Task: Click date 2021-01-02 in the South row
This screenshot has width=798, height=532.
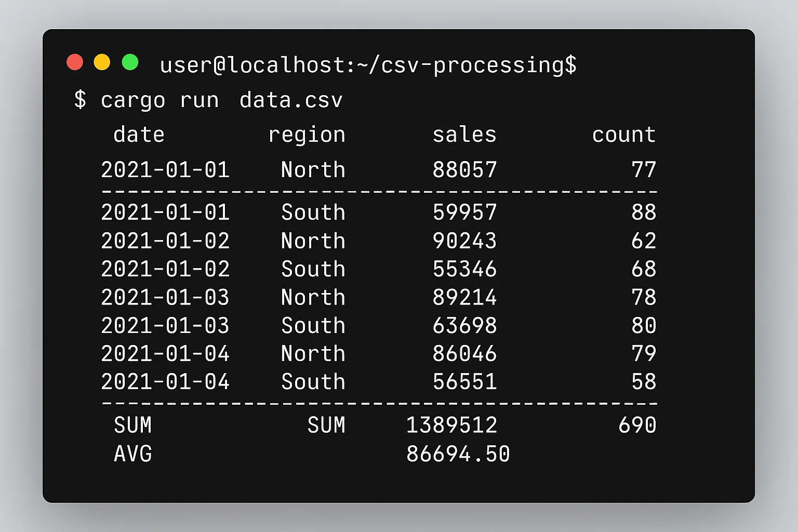Action: click(x=165, y=269)
